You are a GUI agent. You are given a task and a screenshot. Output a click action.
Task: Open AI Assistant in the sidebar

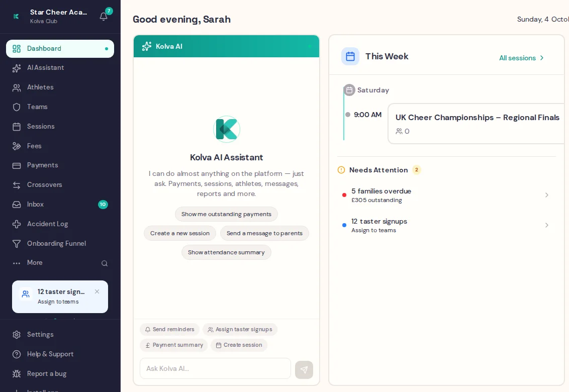click(x=60, y=68)
